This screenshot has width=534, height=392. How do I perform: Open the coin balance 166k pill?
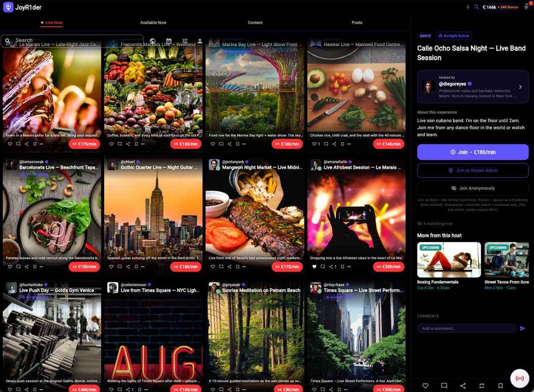coord(501,7)
